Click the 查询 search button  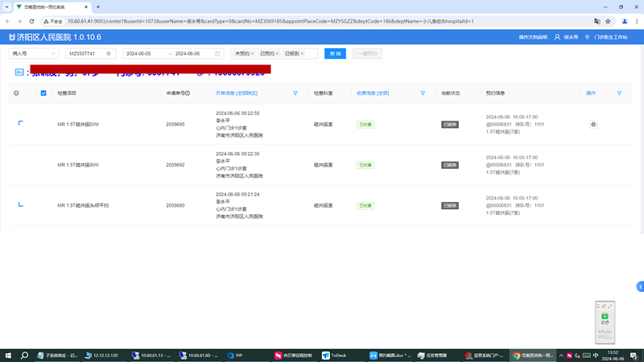tap(335, 54)
